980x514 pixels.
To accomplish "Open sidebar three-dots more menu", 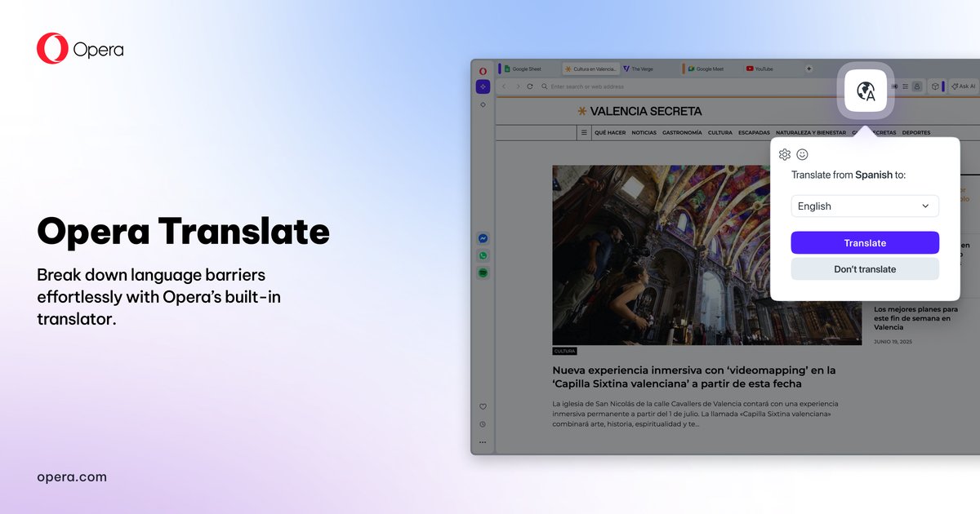I will click(483, 442).
